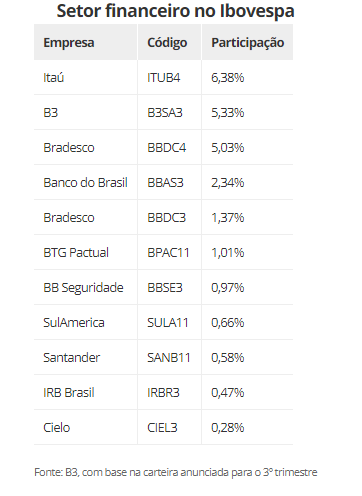
Task: Select the ITUB4 ticker code
Action: (x=163, y=78)
